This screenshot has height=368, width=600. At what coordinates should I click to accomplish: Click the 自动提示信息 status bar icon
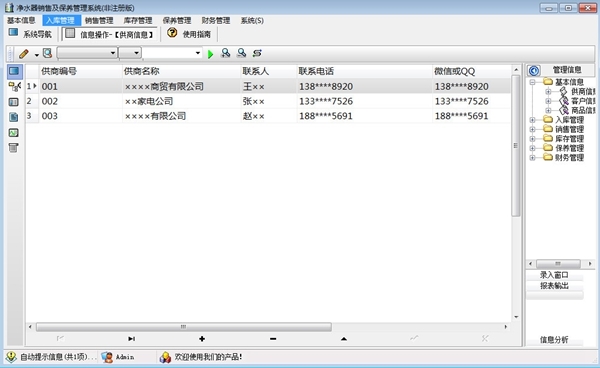pos(11,357)
